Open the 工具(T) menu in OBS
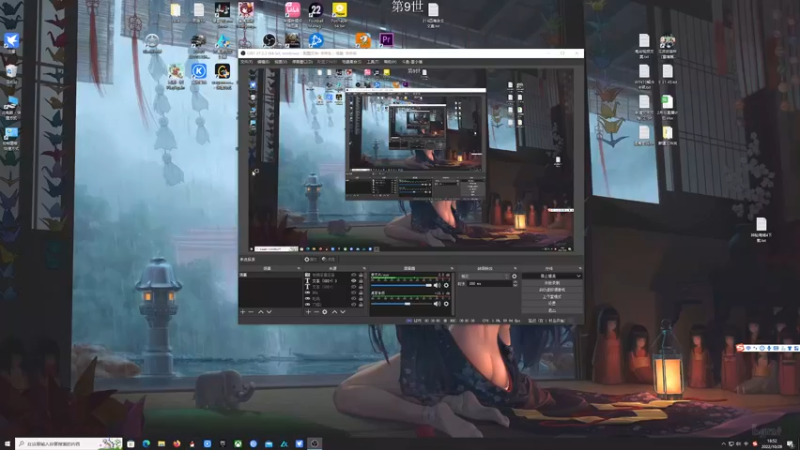800x450 pixels. pos(373,62)
